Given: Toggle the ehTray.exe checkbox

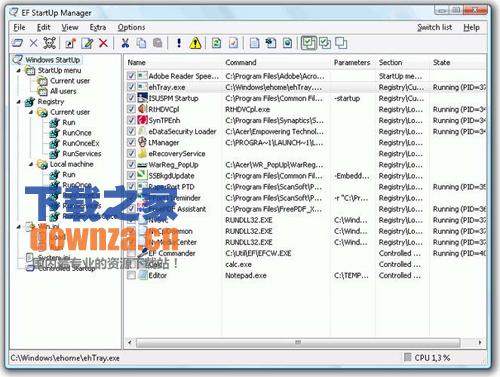Looking at the screenshot, I should 131,87.
